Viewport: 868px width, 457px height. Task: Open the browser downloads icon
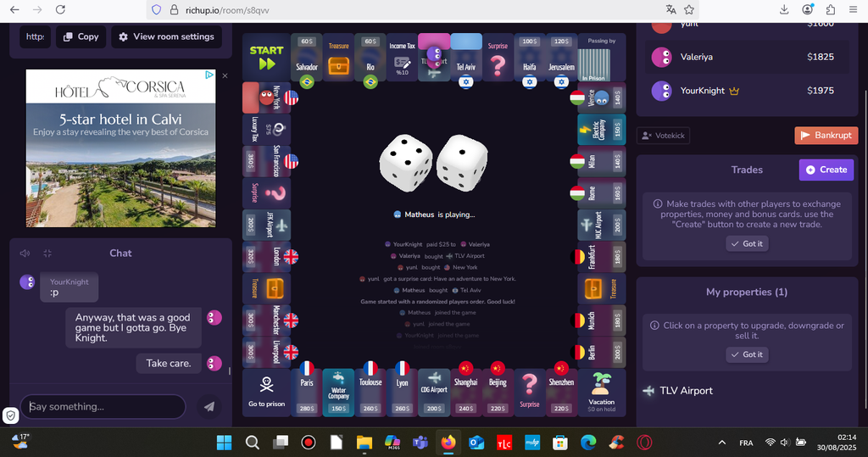coord(784,9)
